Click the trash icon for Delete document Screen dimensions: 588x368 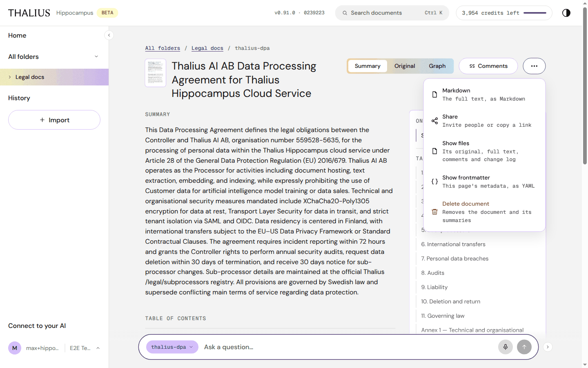[434, 212]
